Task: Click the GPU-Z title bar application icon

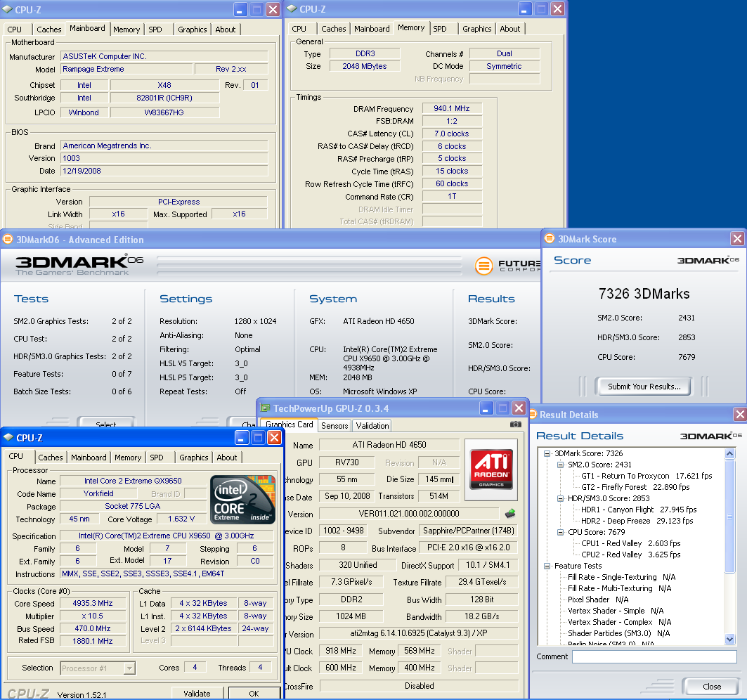Action: point(265,408)
